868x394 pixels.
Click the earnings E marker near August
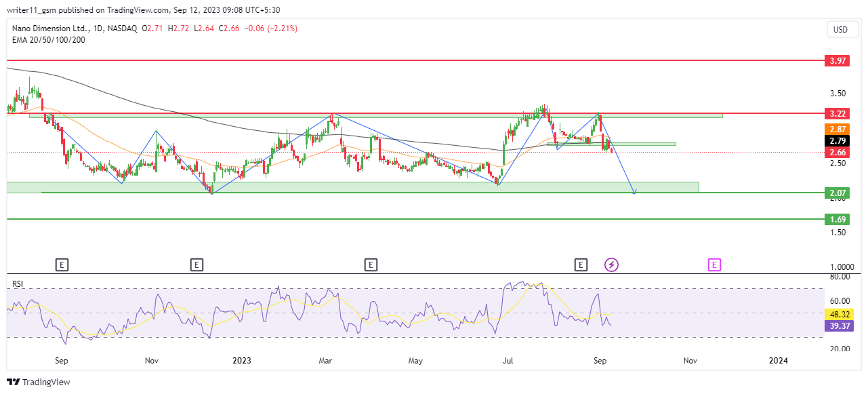tap(581, 264)
